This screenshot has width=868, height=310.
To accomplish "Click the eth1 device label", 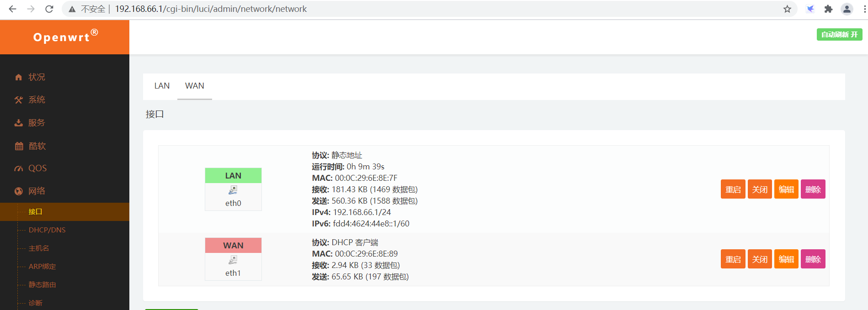I will coord(233,273).
